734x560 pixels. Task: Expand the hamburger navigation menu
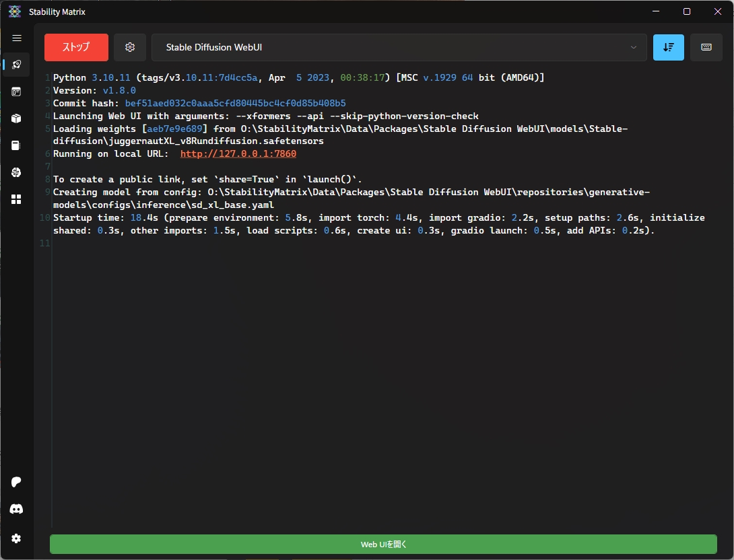17,38
